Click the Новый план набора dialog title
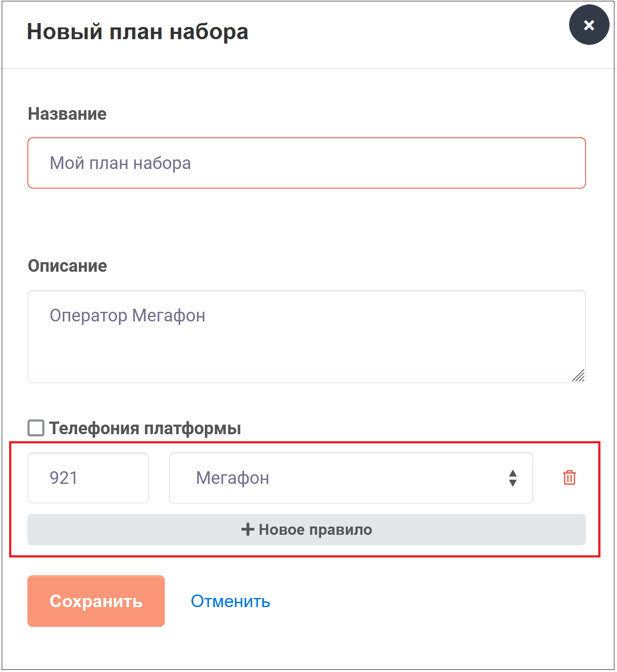617x672 pixels. click(x=138, y=32)
